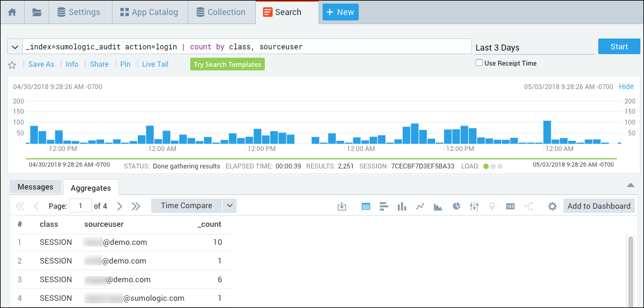Collapse the results panel with the triangle
The width and height of the screenshot is (644, 308).
630,185
